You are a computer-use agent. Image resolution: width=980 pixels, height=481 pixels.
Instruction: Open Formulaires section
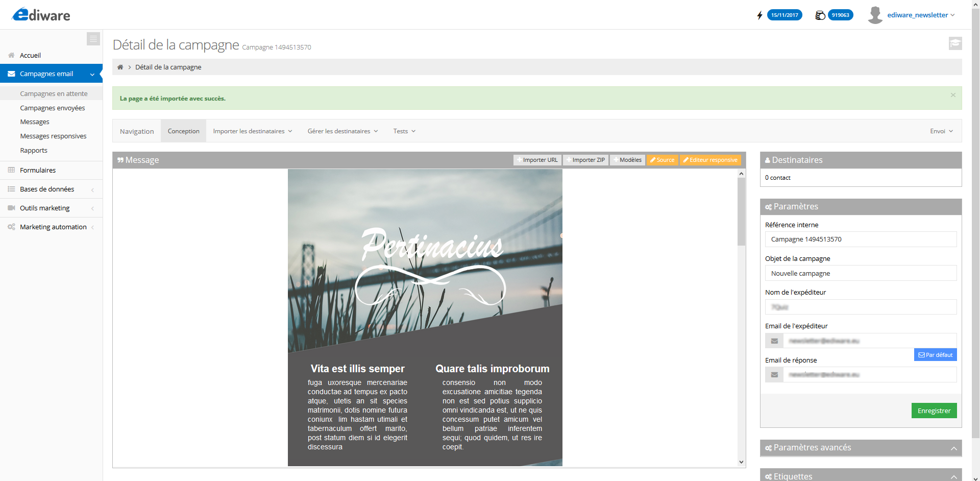(x=38, y=170)
